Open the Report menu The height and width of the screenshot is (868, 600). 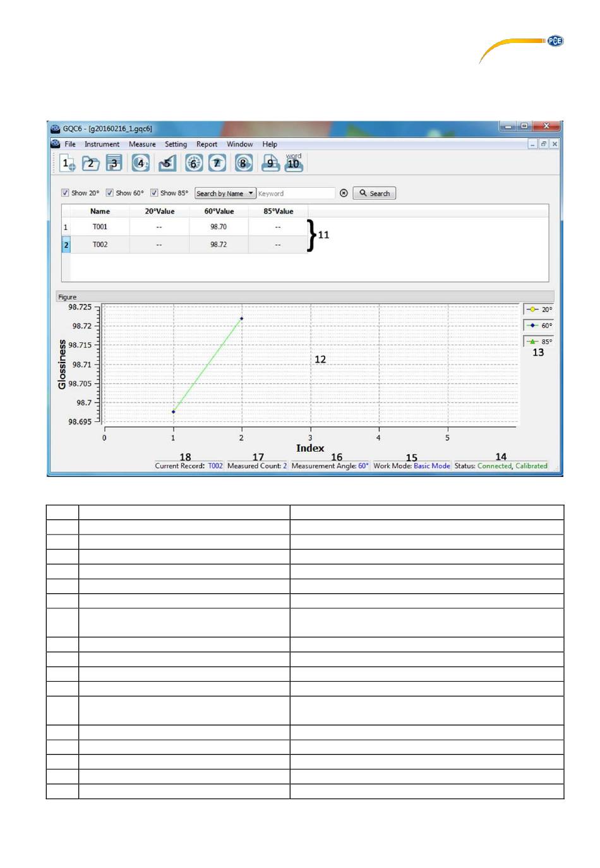click(207, 144)
